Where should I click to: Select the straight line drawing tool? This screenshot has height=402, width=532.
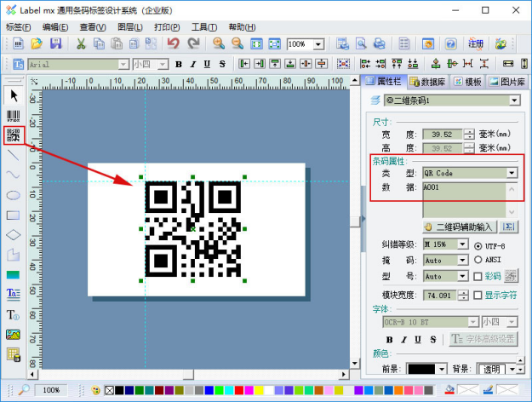(x=14, y=155)
